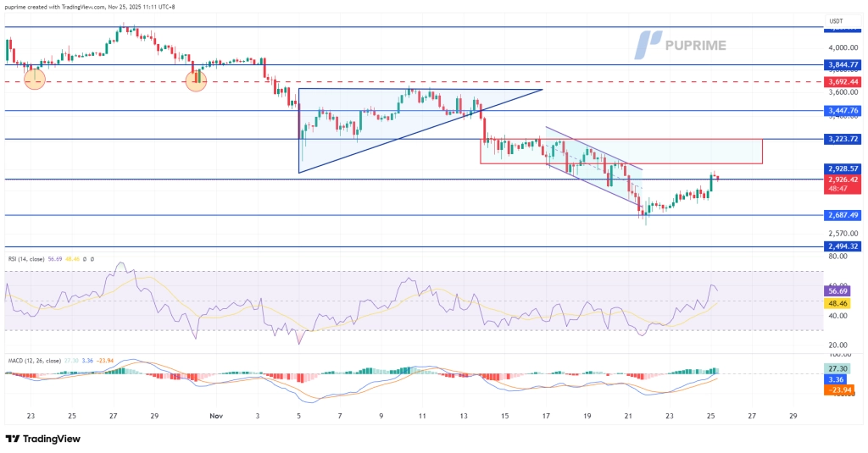Click the PUPRIME watermark logo
The height and width of the screenshot is (453, 868).
(x=682, y=45)
